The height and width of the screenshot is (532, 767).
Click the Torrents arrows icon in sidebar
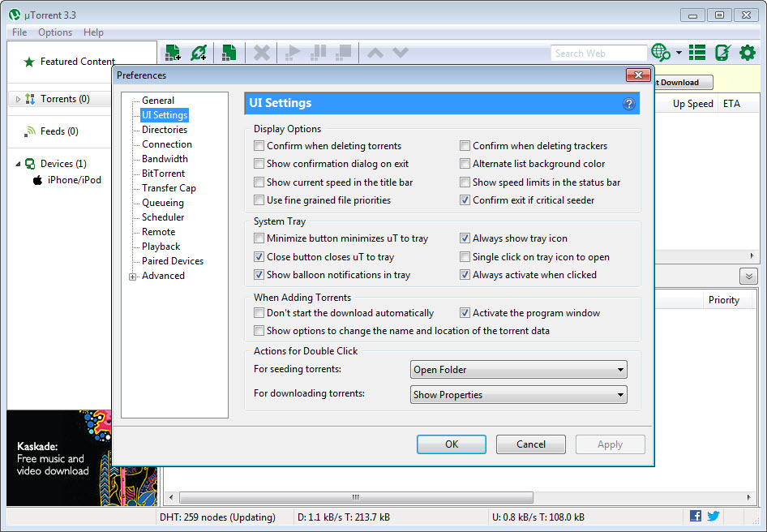click(30, 99)
